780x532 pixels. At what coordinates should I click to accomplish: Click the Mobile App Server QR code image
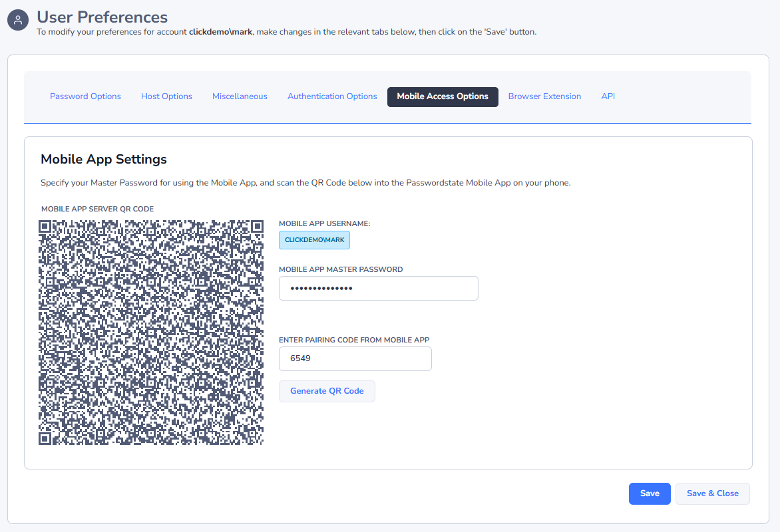tap(151, 332)
